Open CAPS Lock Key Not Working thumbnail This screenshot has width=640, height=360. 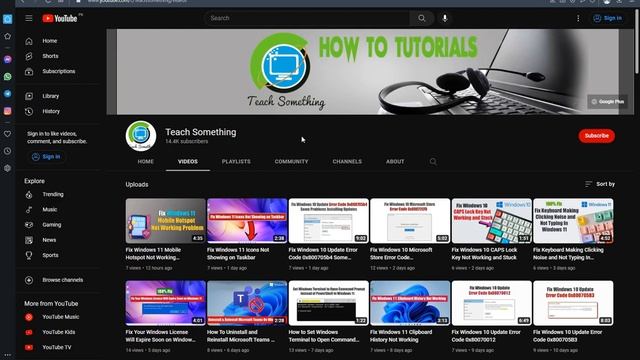[491, 221]
